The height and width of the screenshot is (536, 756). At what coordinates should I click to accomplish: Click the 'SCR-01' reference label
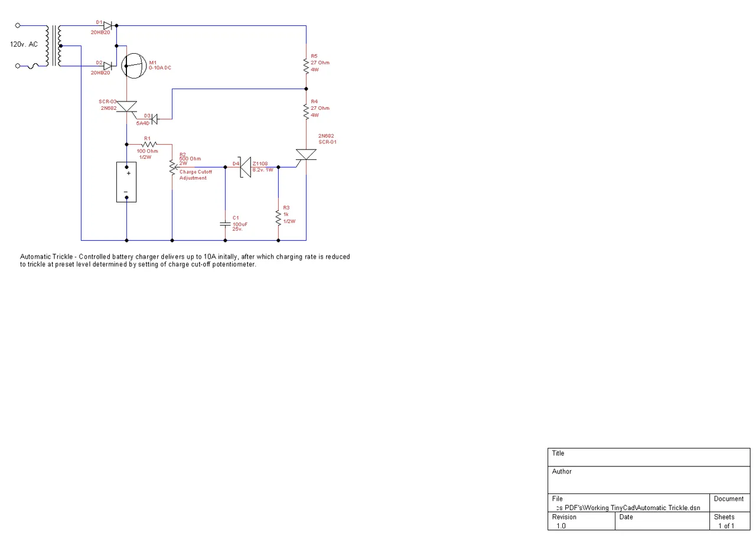point(328,142)
